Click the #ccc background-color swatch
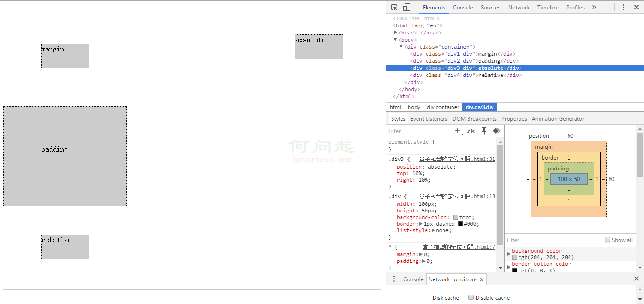Screen dimensions: 644x304 (456, 217)
